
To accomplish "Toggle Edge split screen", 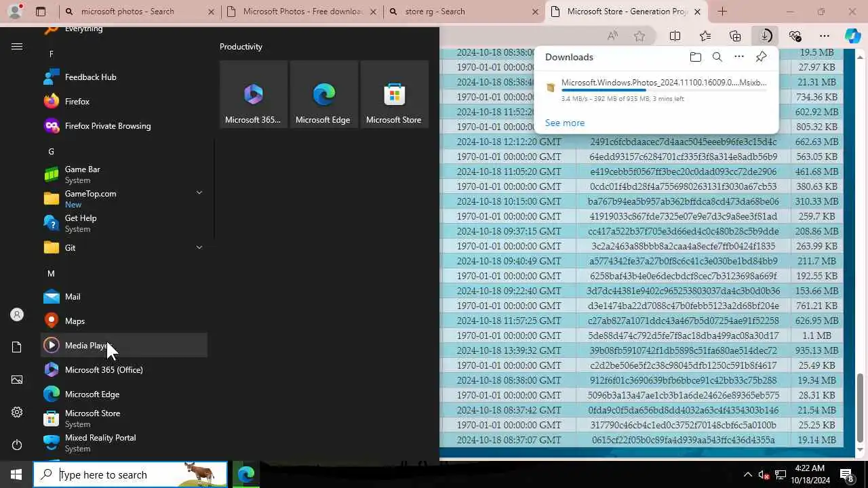I will (x=675, y=36).
